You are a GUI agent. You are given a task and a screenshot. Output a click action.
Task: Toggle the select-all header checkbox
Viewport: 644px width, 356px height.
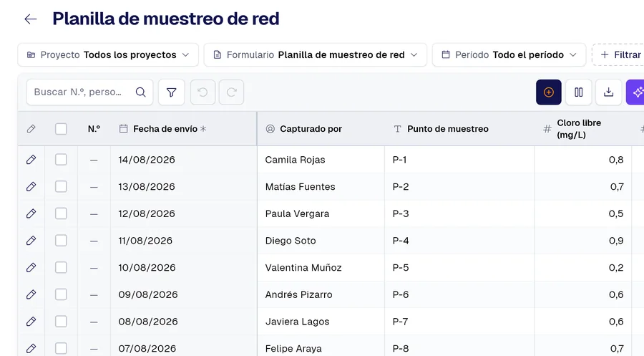[61, 129]
